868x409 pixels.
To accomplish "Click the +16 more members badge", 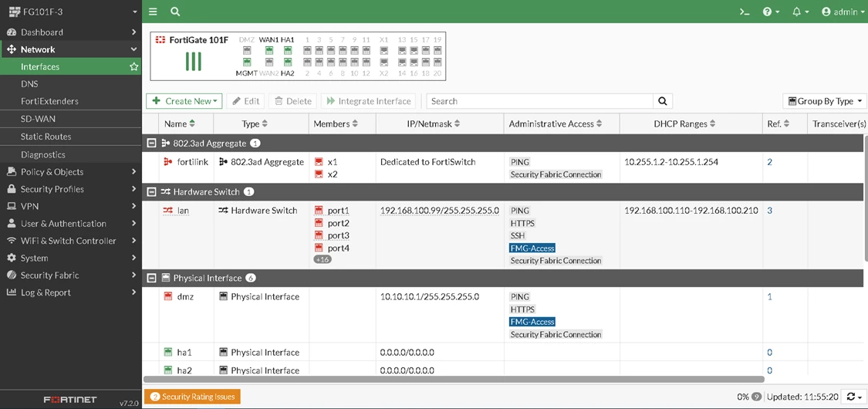I will [323, 259].
